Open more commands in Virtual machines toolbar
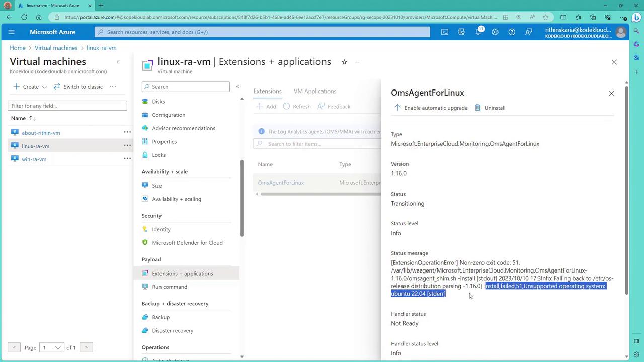 113,86
